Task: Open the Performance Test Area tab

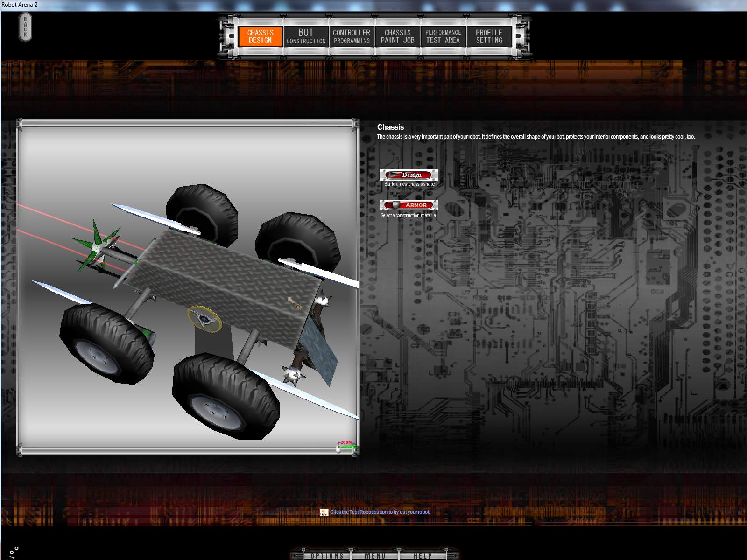Action: coord(443,36)
